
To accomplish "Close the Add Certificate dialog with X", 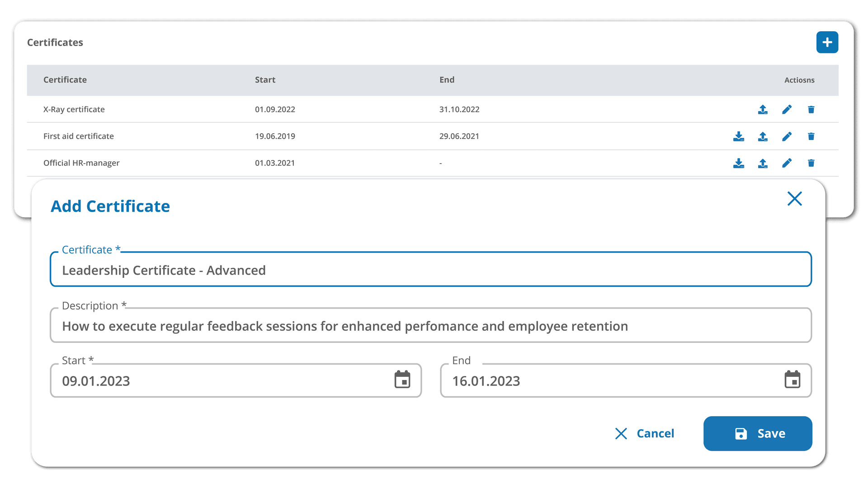I will (x=794, y=198).
